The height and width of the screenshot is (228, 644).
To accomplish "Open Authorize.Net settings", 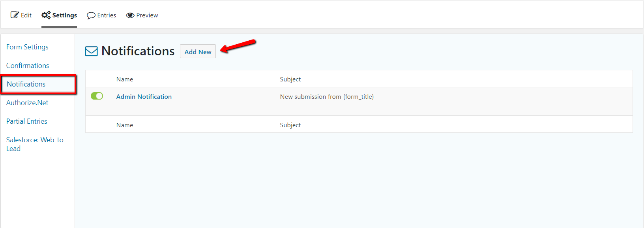I will [27, 103].
